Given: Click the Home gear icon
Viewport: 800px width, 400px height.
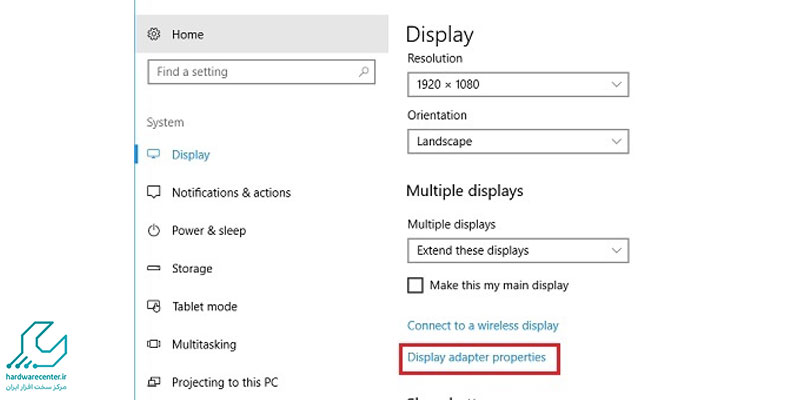Looking at the screenshot, I should coord(154,34).
